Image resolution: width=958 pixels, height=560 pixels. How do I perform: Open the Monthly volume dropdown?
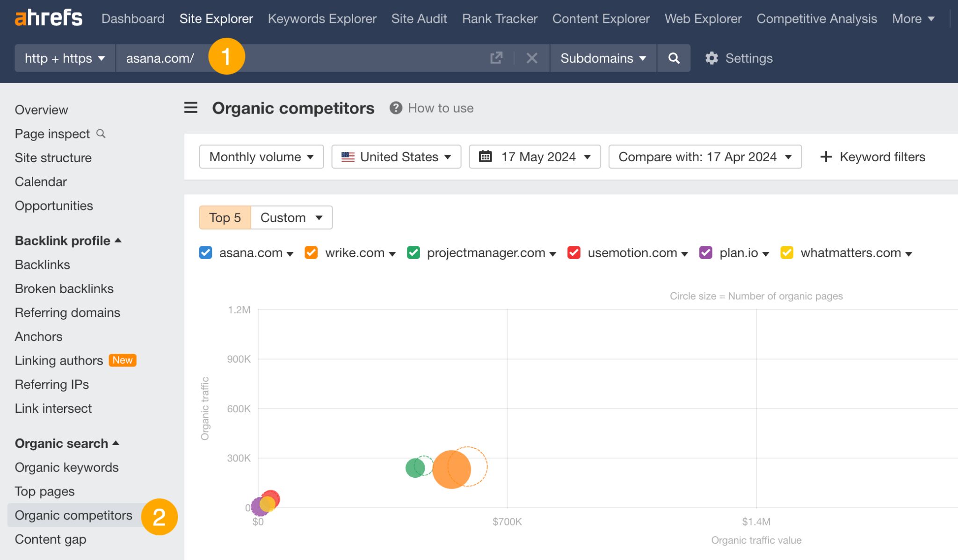click(261, 157)
